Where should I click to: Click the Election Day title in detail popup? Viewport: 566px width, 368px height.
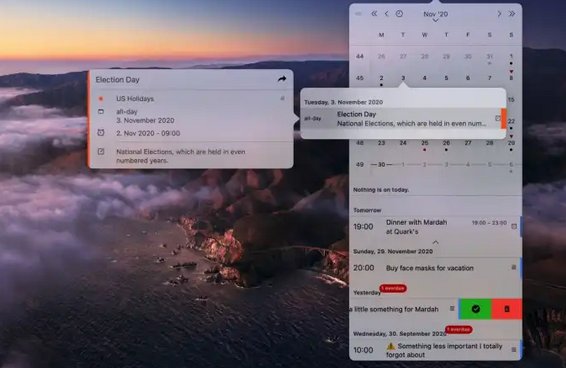click(117, 79)
